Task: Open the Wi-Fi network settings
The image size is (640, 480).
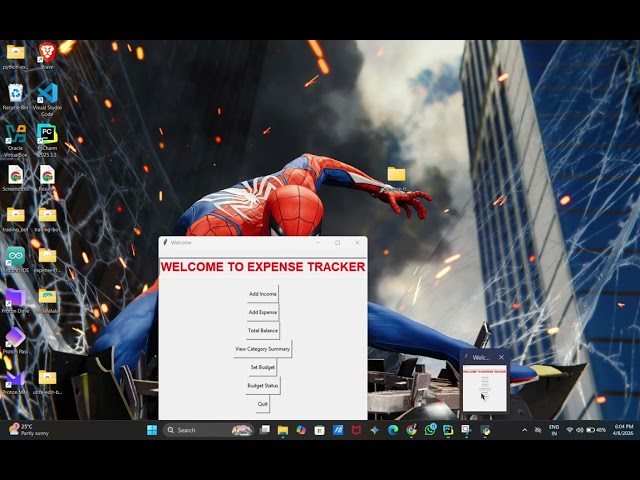Action: point(570,430)
